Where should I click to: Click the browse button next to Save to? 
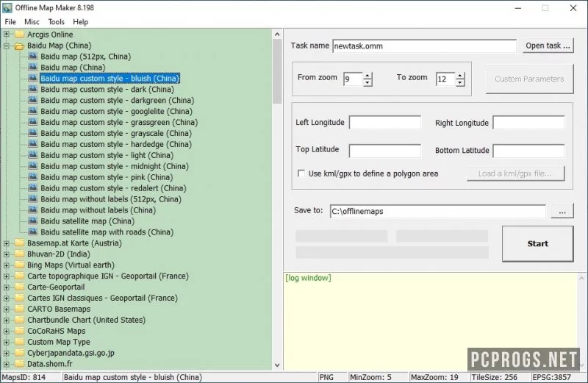[562, 211]
